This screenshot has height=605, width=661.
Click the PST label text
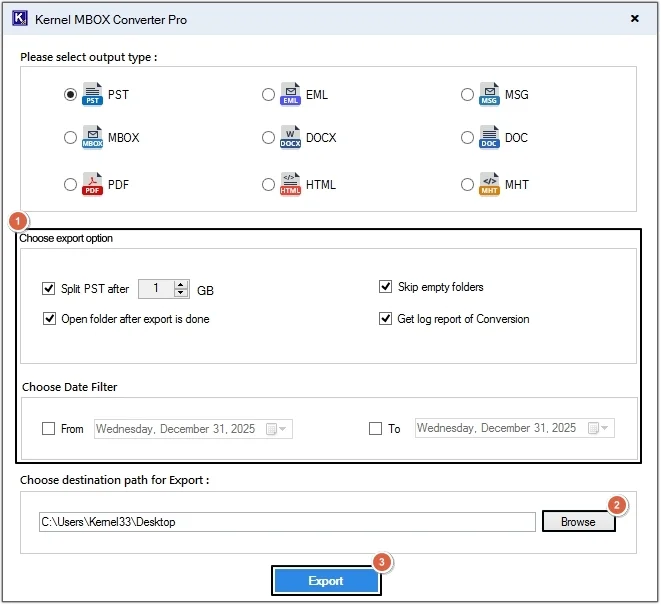pyautogui.click(x=118, y=94)
